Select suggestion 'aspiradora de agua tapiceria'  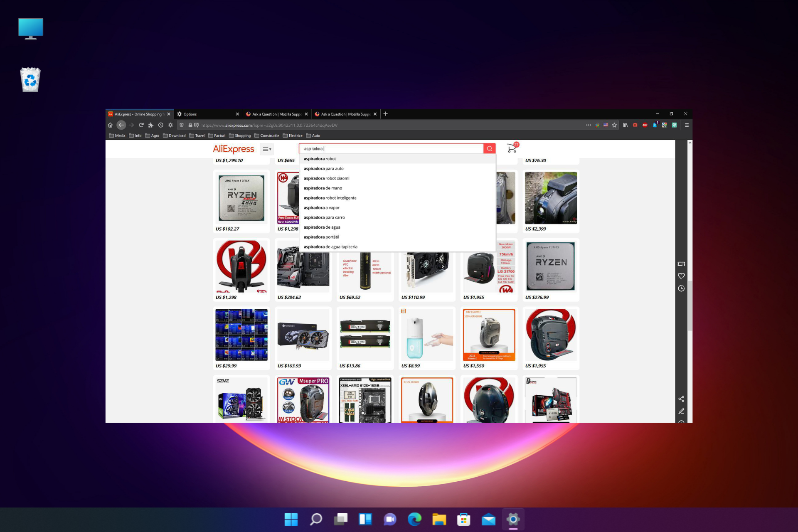[397, 247]
